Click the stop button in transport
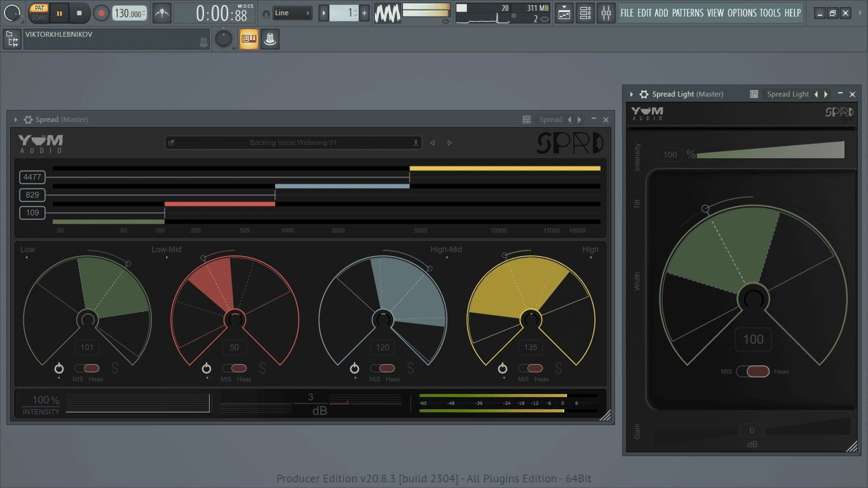The width and height of the screenshot is (868, 488). [79, 13]
